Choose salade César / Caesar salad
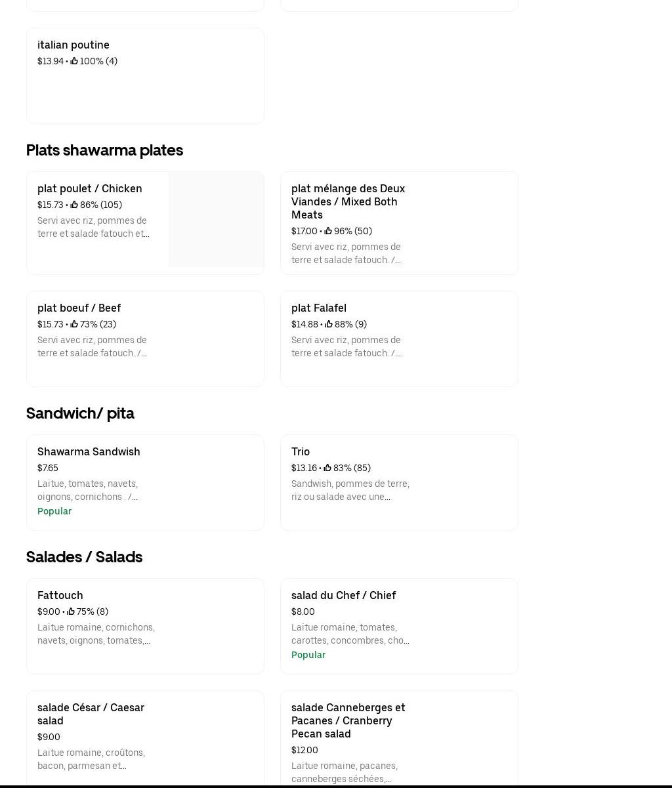Viewport: 672px width, 788px height. pos(91,714)
